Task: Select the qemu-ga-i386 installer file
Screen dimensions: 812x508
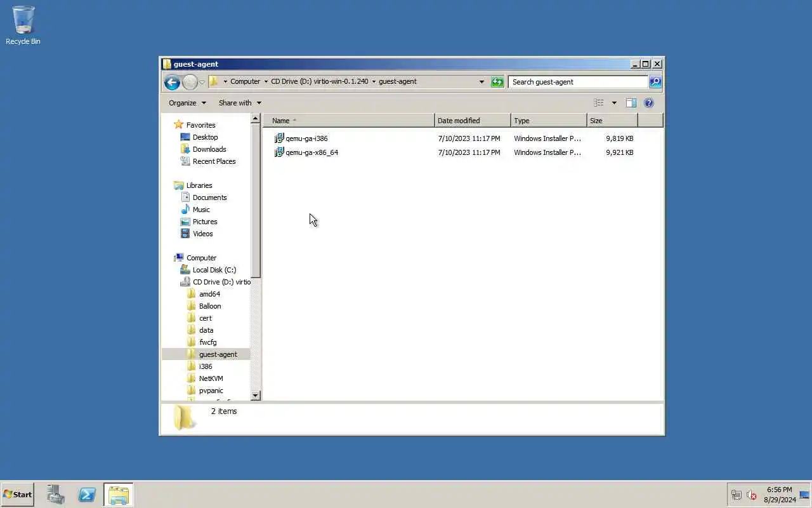Action: click(301, 138)
